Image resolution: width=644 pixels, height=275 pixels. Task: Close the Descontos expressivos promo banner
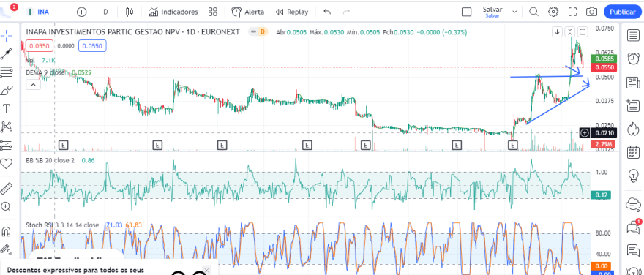coord(206,270)
